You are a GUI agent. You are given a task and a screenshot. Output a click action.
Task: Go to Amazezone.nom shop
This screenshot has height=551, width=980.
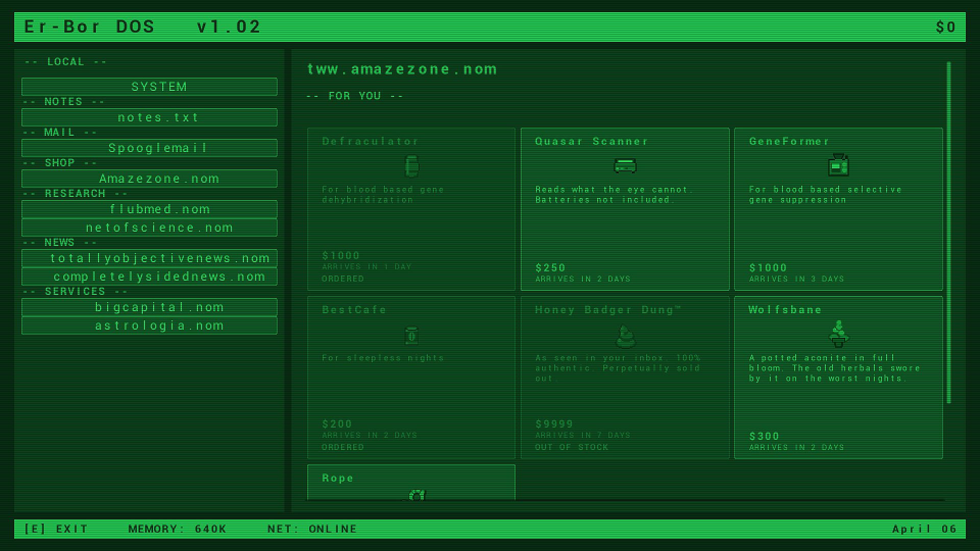150,179
